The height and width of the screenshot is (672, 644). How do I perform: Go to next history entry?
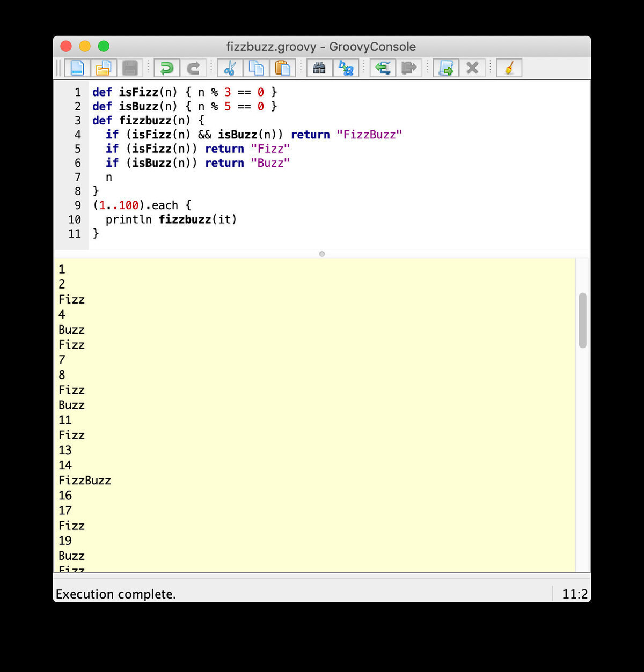click(409, 68)
